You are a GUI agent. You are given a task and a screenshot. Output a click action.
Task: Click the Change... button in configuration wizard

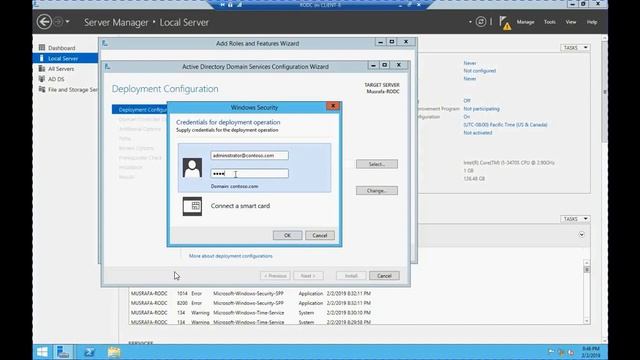(377, 191)
